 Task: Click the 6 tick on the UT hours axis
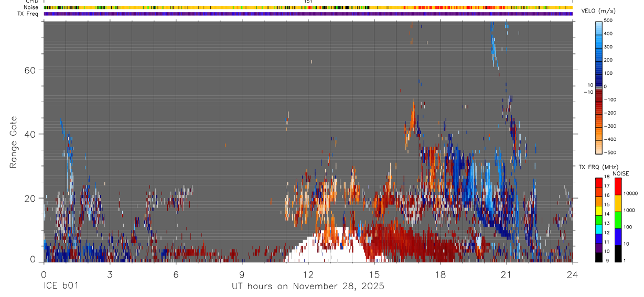[x=176, y=274]
